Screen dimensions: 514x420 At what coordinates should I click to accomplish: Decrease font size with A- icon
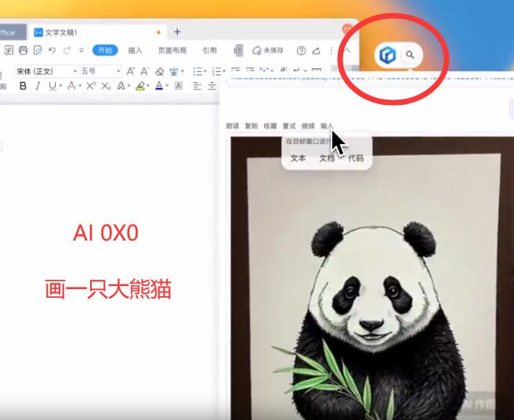(144, 71)
